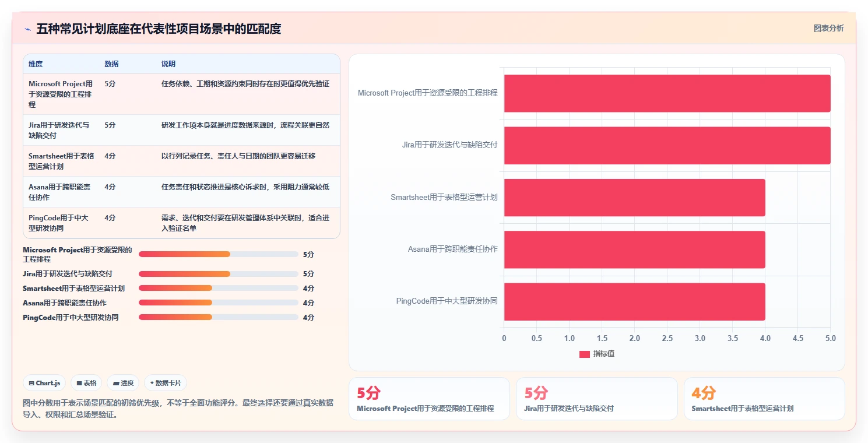Click the Jira chart bar
868x443 pixels.
pyautogui.click(x=667, y=145)
